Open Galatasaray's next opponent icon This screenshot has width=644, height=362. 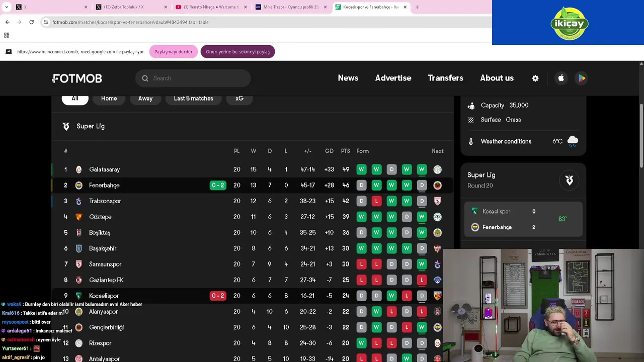coord(437,169)
